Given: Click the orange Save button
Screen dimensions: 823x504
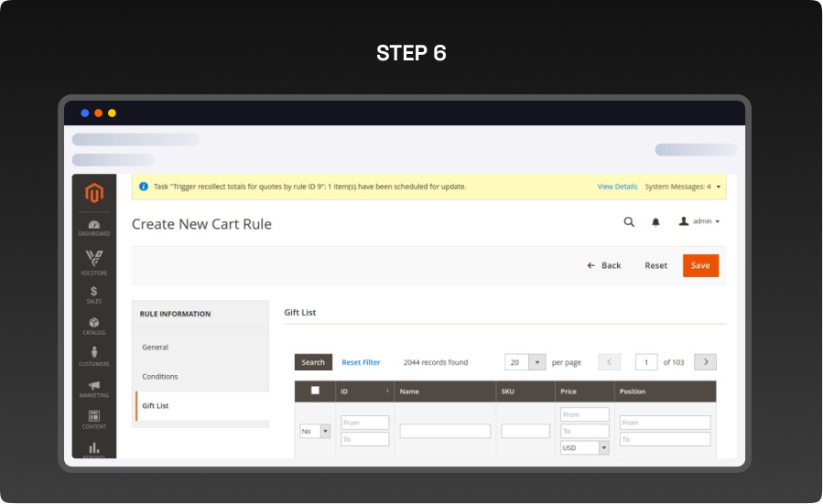Looking at the screenshot, I should click(700, 265).
